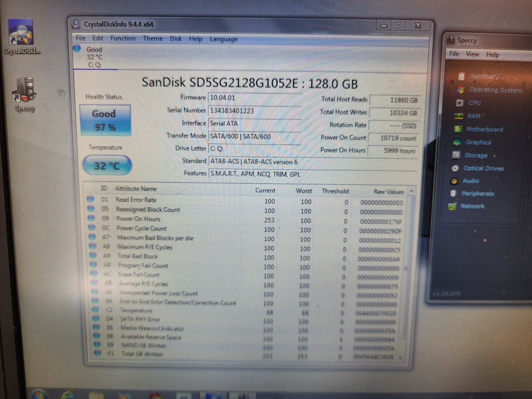
Task: Select Operating System in Speccy sidebar
Action: tap(495, 90)
